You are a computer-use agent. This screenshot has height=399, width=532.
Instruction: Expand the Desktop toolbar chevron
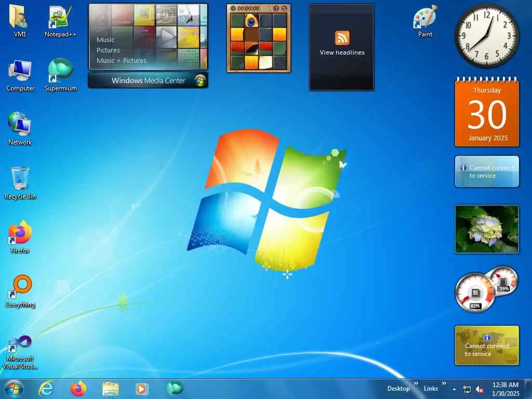[416, 383]
